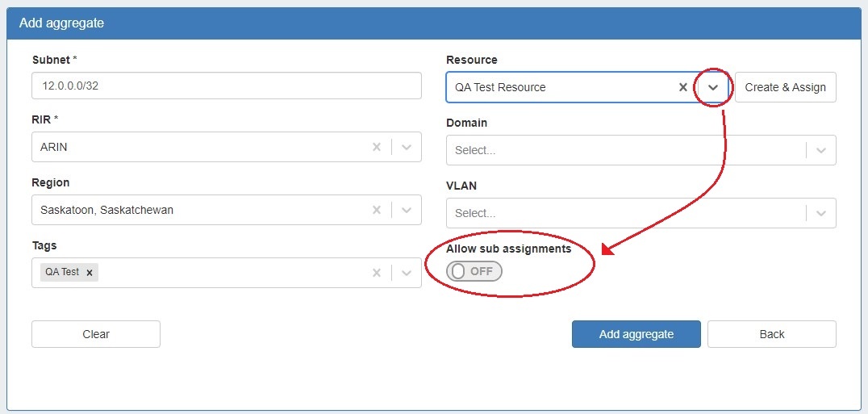Focus the VLAN Select field
This screenshot has width=868, height=414.
621,213
